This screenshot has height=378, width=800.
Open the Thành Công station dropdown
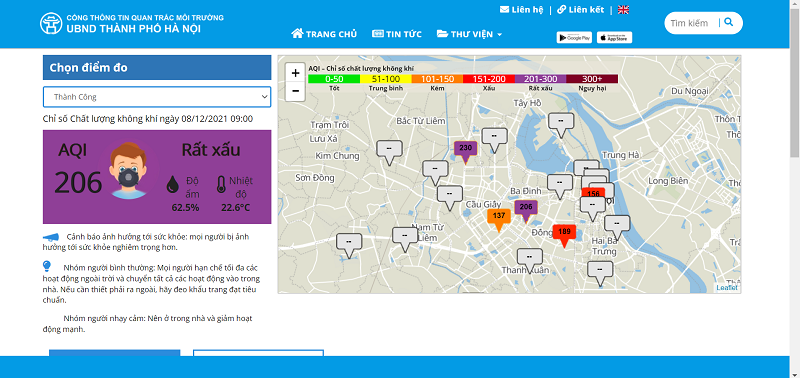157,97
